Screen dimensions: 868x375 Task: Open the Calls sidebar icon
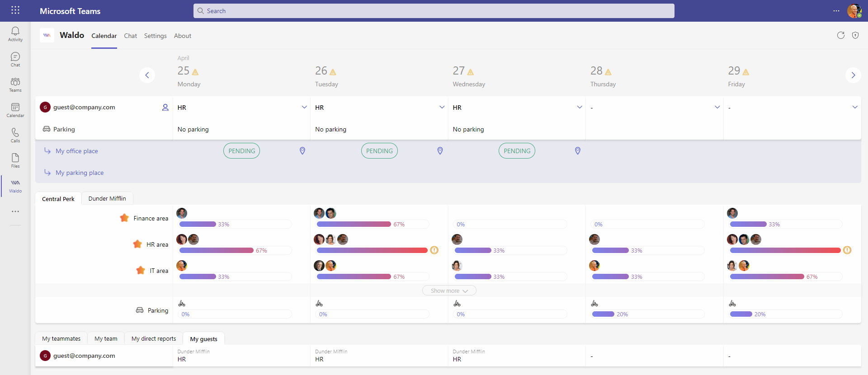point(15,135)
